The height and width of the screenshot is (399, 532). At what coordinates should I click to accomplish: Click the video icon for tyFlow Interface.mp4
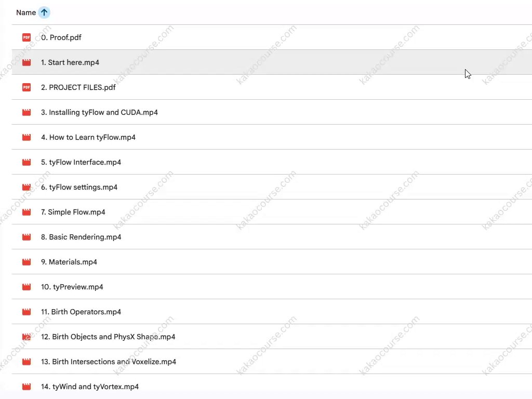[26, 162]
